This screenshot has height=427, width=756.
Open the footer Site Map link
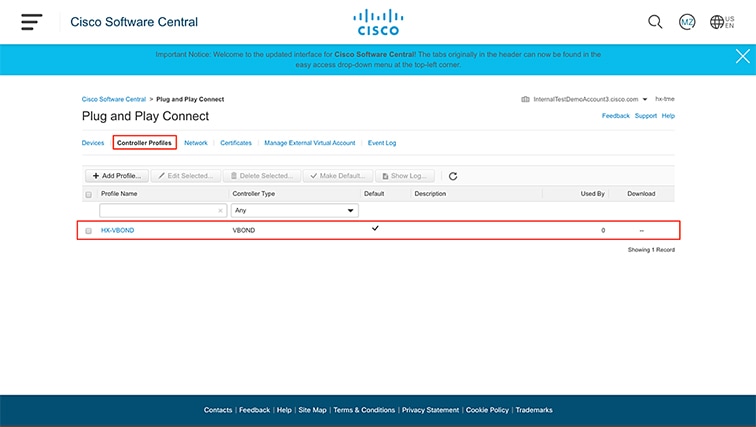click(312, 410)
